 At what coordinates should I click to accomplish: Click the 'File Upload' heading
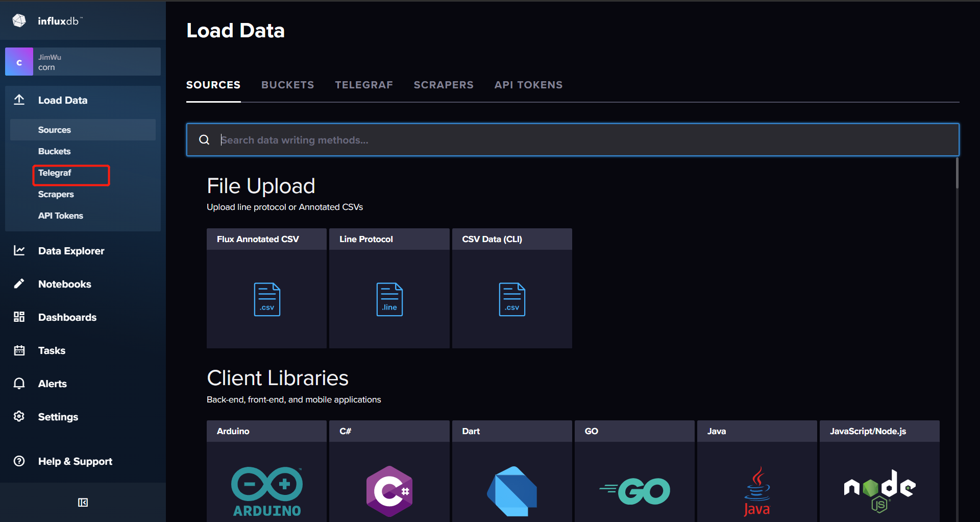pyautogui.click(x=261, y=186)
